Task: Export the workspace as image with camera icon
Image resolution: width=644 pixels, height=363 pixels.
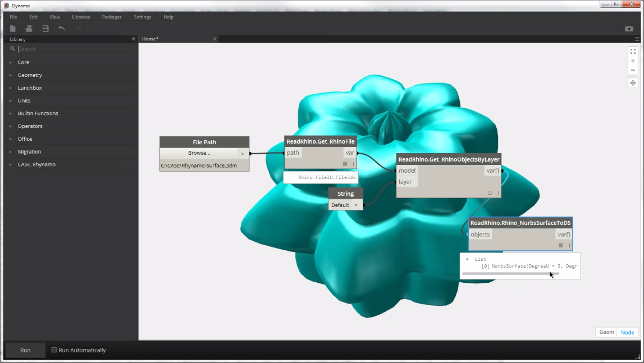Action: click(x=629, y=29)
